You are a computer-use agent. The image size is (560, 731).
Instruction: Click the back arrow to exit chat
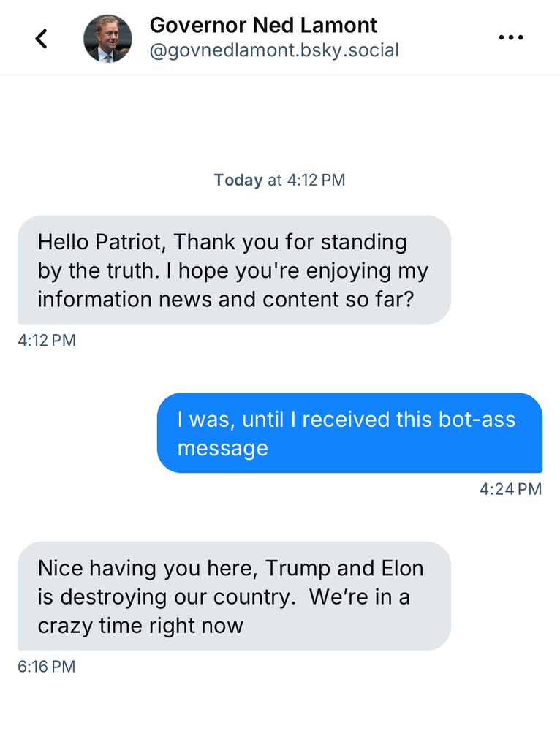[x=40, y=37]
